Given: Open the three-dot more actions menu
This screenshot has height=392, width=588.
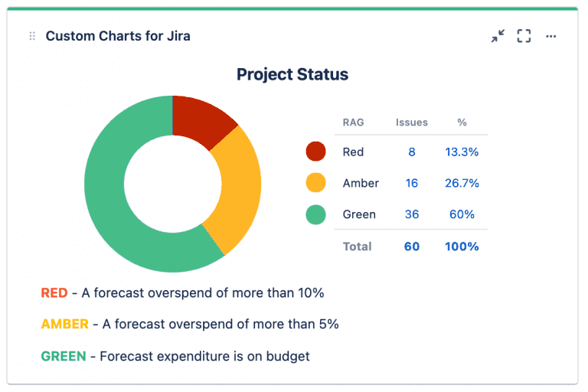Looking at the screenshot, I should (551, 36).
